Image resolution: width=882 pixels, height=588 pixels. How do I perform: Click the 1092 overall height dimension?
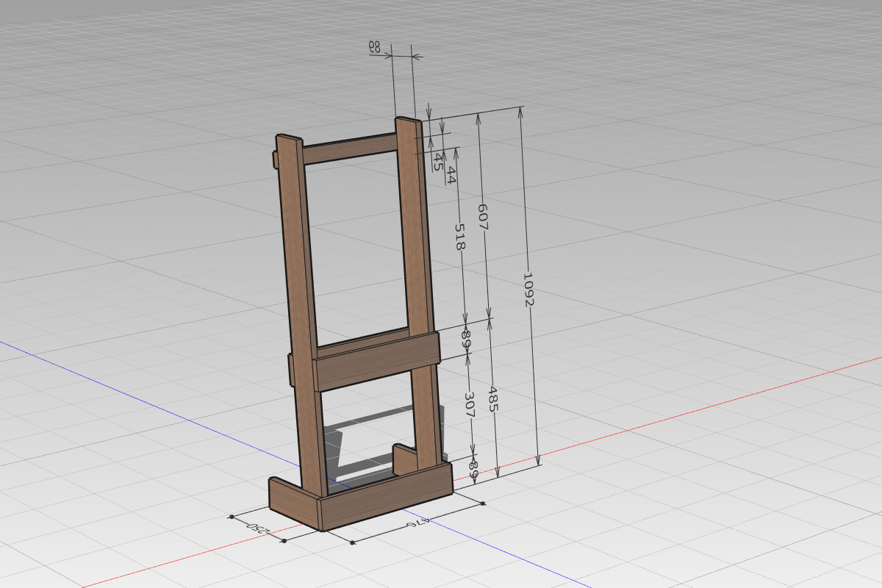[528, 290]
